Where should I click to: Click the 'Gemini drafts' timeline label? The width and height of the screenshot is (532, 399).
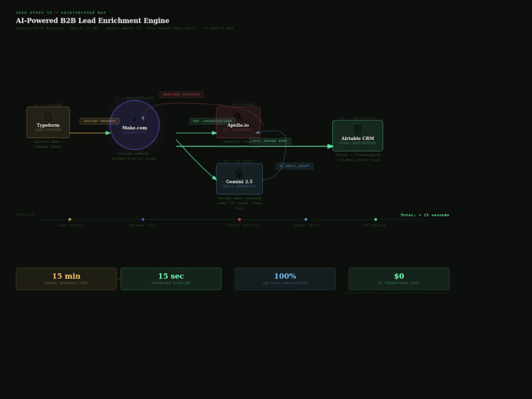click(308, 225)
